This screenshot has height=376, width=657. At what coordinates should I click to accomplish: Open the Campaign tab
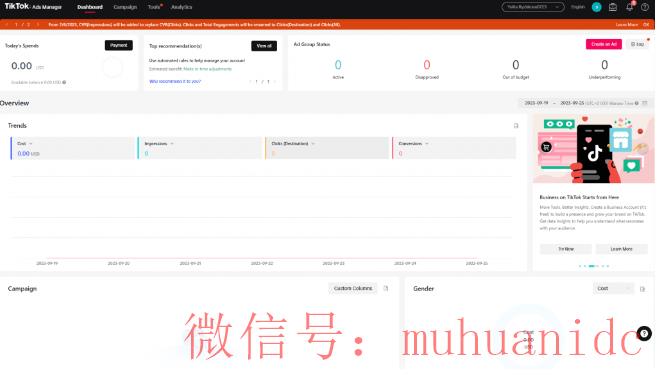click(125, 7)
